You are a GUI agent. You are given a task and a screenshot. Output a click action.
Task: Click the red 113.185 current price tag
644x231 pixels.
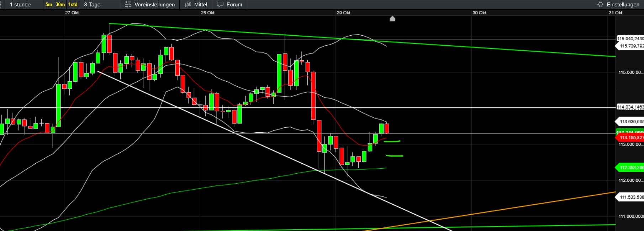click(x=630, y=138)
